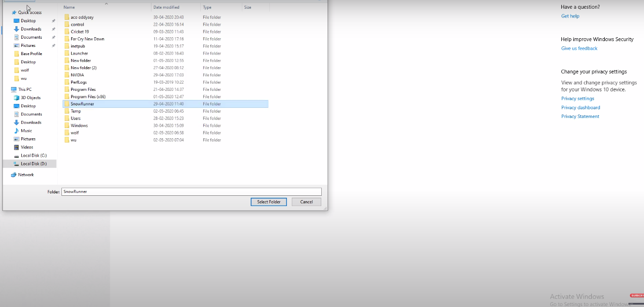Open the Get help link
Viewport: 644px width, 307px height.
click(x=570, y=16)
